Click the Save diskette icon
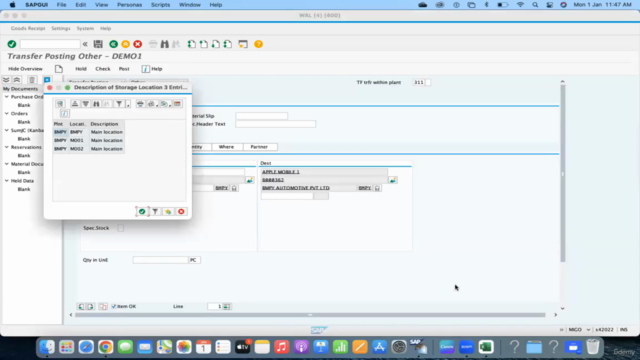Screen dimensions: 640x360 [x=98, y=44]
